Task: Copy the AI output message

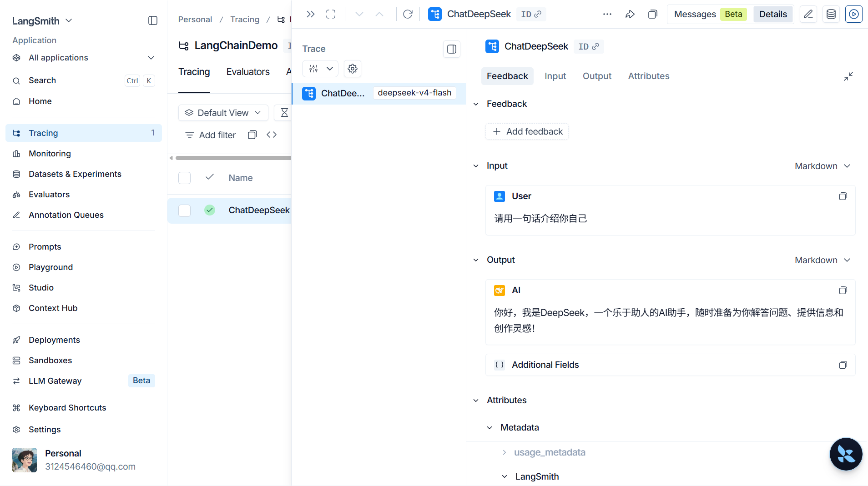Action: click(843, 291)
